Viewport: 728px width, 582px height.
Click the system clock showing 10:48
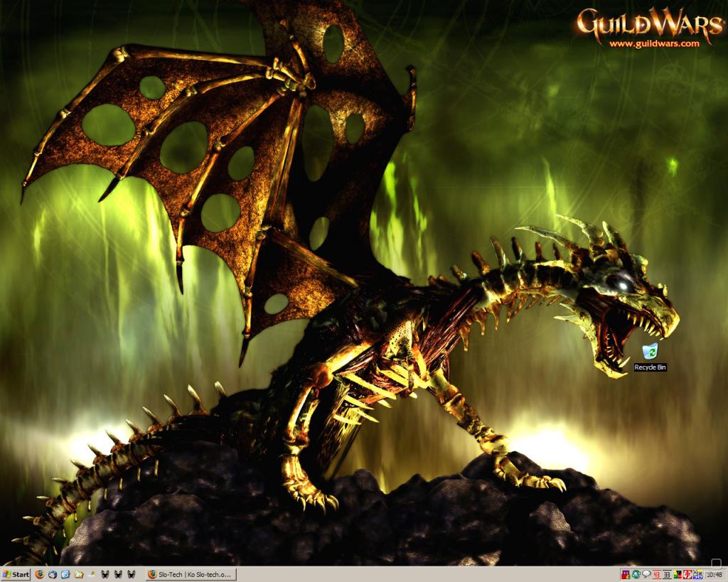pos(714,575)
